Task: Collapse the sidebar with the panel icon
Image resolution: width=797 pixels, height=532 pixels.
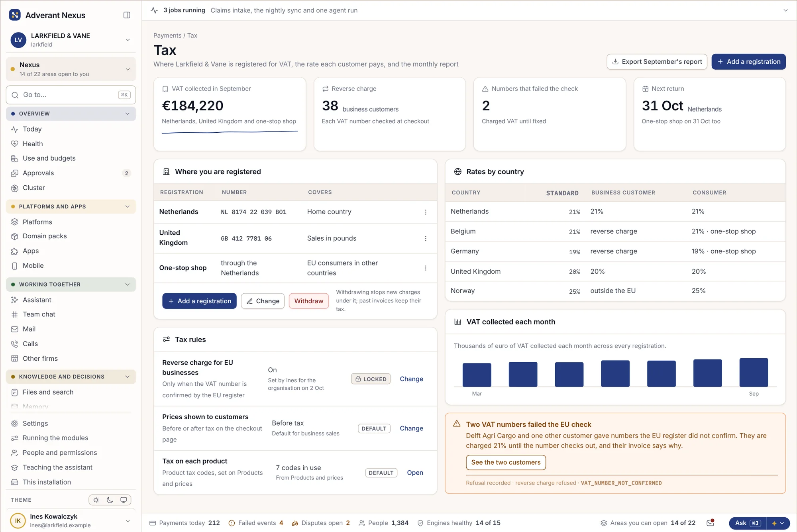Action: [127, 15]
